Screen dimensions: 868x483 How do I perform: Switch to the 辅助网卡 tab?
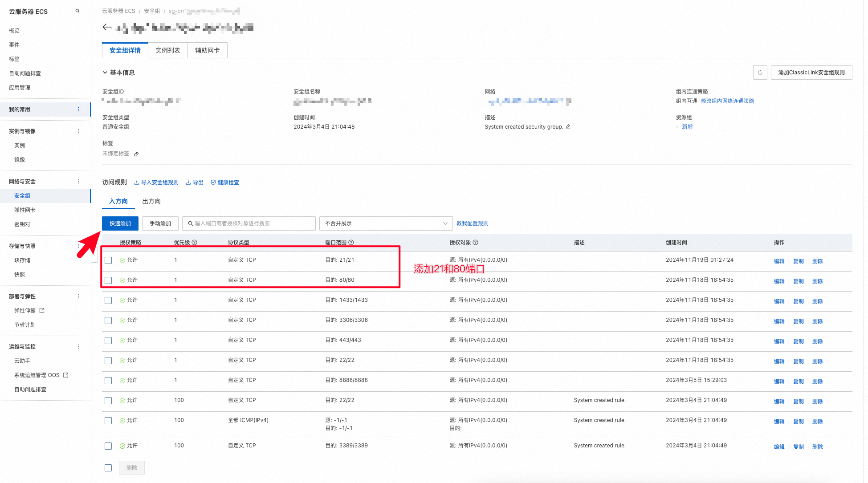[208, 50]
